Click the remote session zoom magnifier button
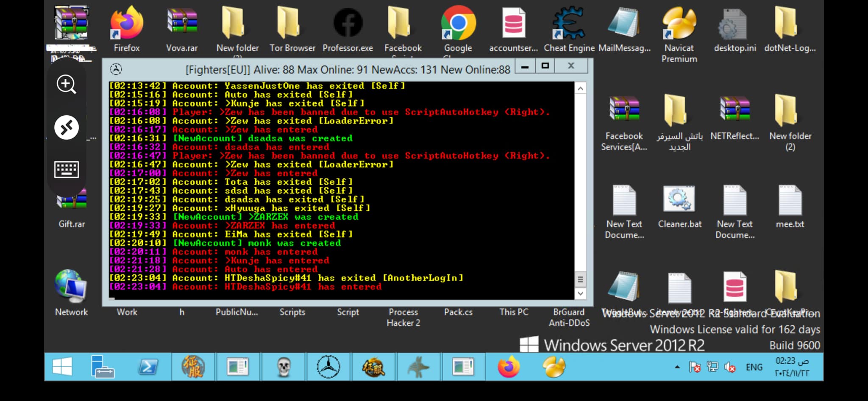The height and width of the screenshot is (401, 868). coord(67,84)
